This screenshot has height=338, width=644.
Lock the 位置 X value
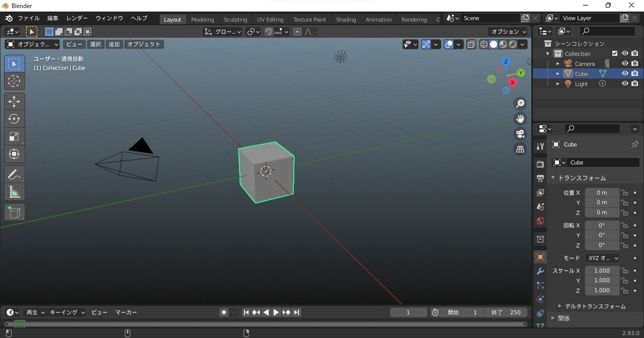coord(625,193)
